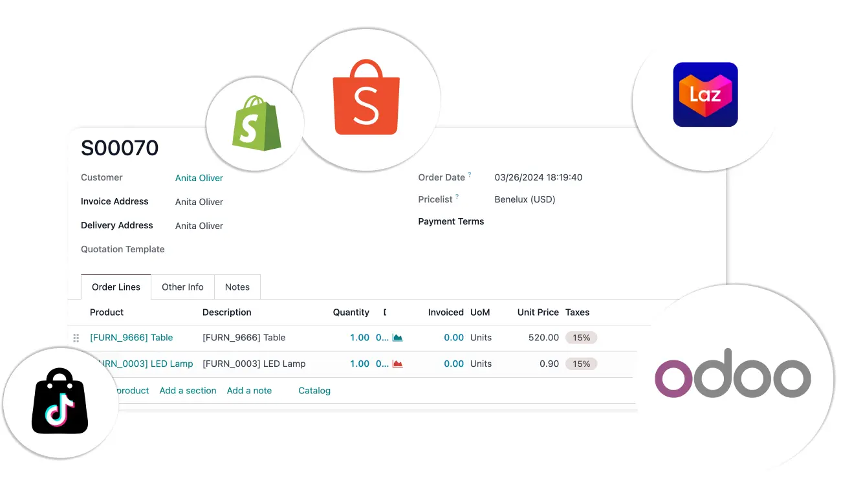This screenshot has height=504, width=841.
Task: Click the UoM column header
Action: click(x=480, y=312)
